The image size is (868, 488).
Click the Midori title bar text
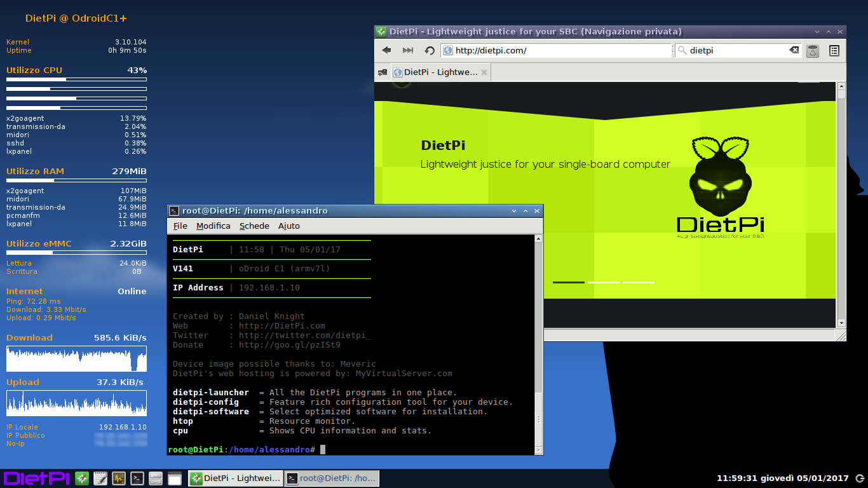click(x=536, y=31)
